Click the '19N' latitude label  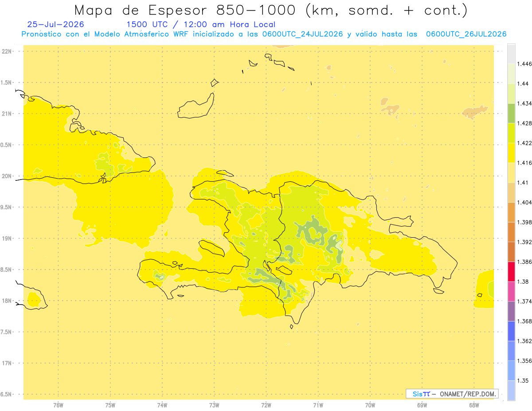7,239
